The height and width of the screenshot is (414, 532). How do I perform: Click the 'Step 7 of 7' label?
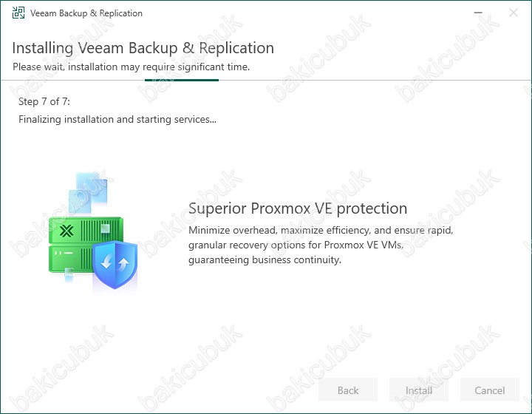44,101
